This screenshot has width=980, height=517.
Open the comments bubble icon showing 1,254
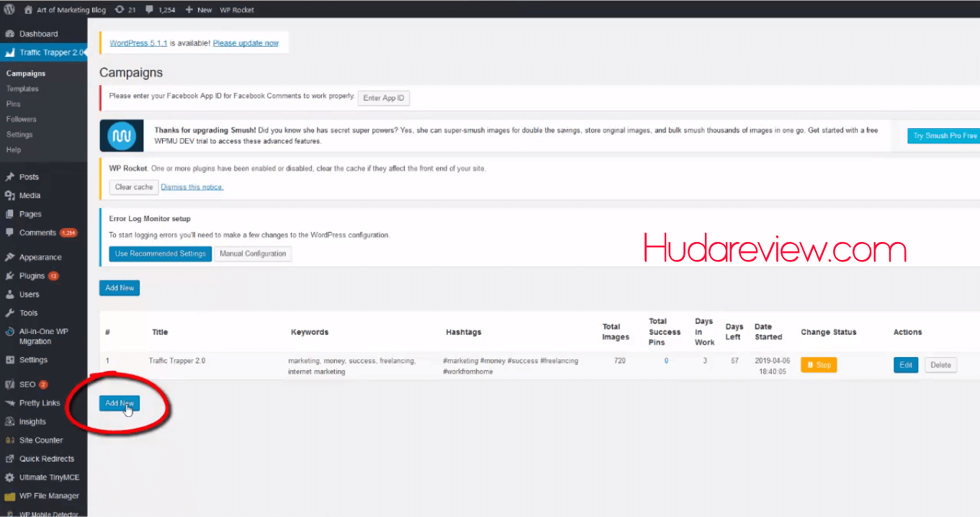149,10
